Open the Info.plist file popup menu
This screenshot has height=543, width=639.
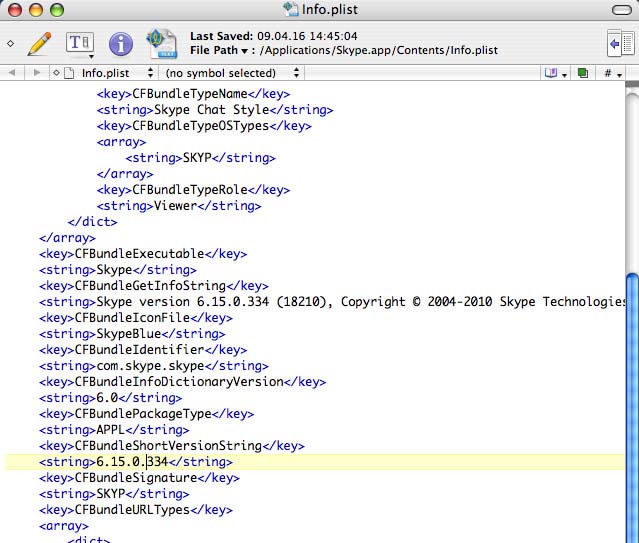coord(109,73)
